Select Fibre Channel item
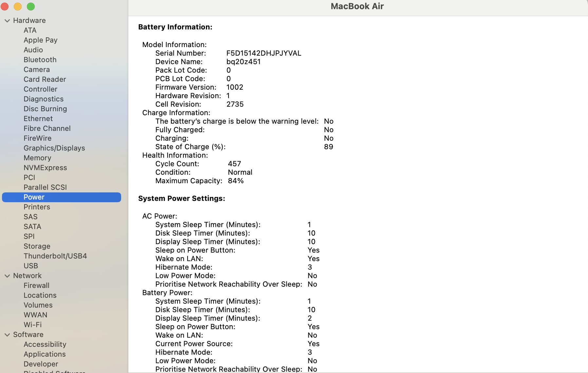 pos(47,128)
